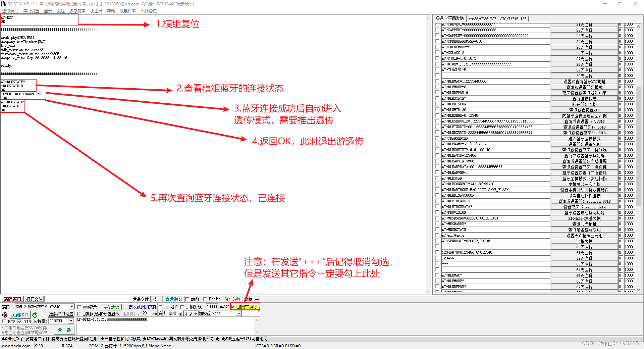Click the 停止 button
The width and height of the screenshot is (644, 349).
(157, 299)
